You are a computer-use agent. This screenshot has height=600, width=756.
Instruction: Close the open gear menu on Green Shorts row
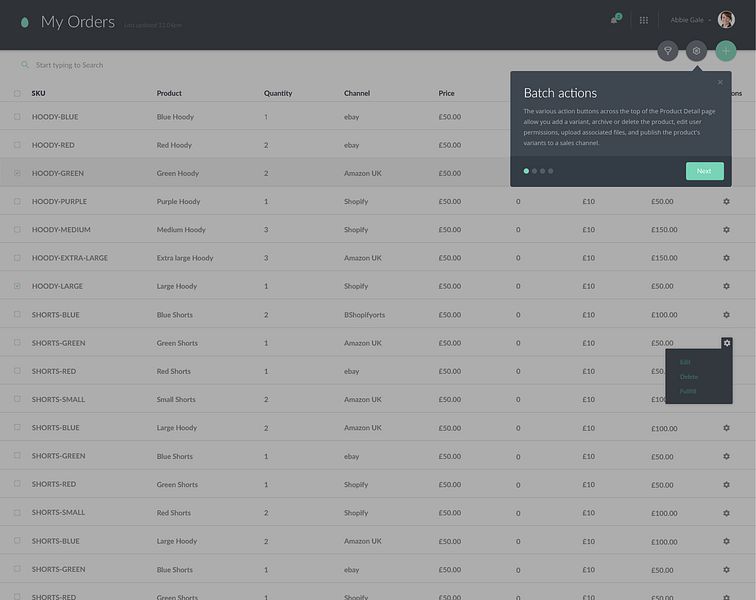[727, 343]
